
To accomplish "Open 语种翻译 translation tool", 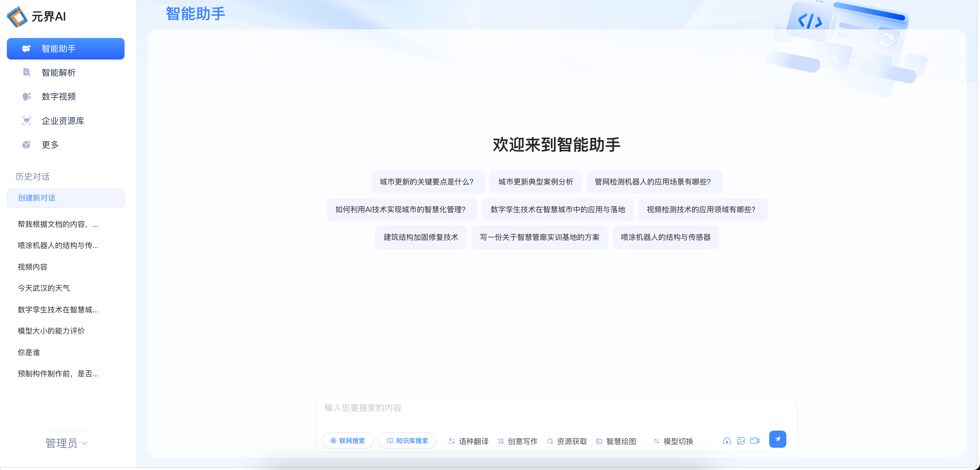I will [x=468, y=441].
